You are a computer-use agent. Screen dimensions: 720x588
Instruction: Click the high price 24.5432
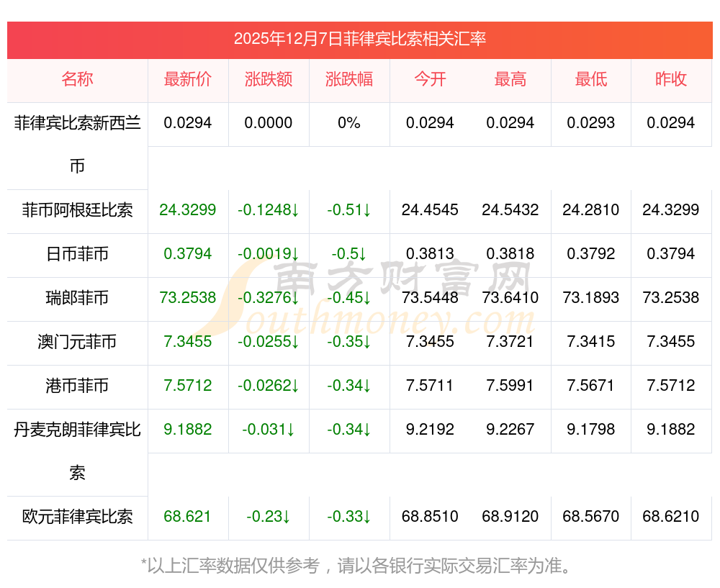[510, 209]
